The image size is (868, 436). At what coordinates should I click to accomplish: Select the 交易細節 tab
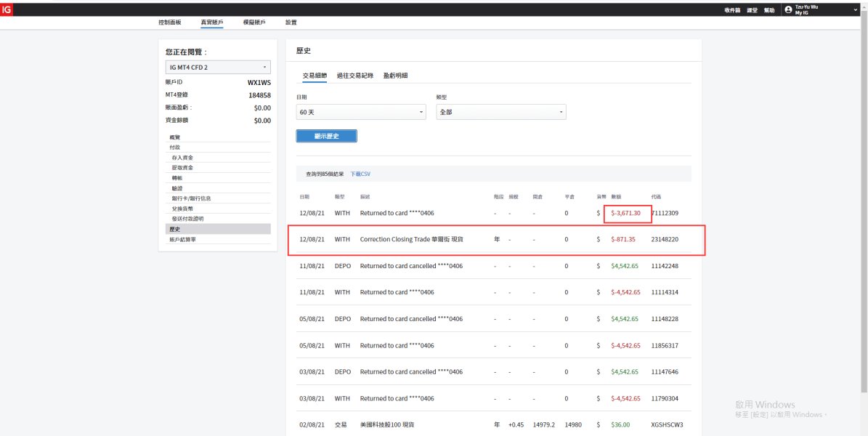[x=315, y=76]
